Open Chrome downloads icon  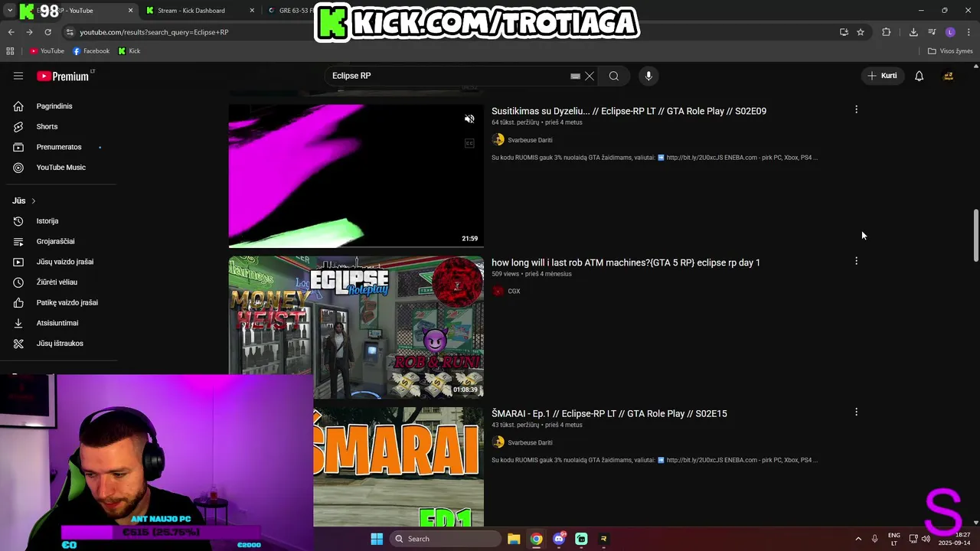[913, 32]
